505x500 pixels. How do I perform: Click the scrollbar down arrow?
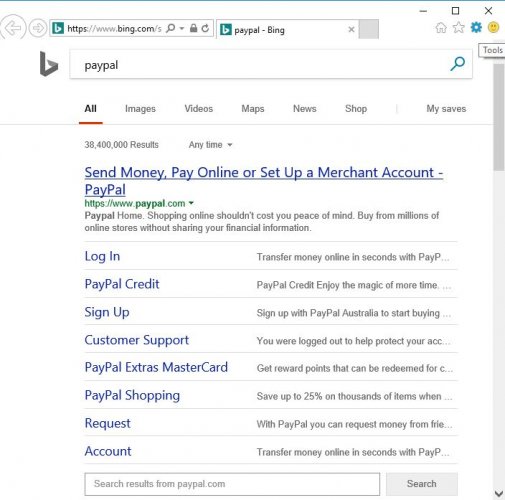click(x=499, y=493)
